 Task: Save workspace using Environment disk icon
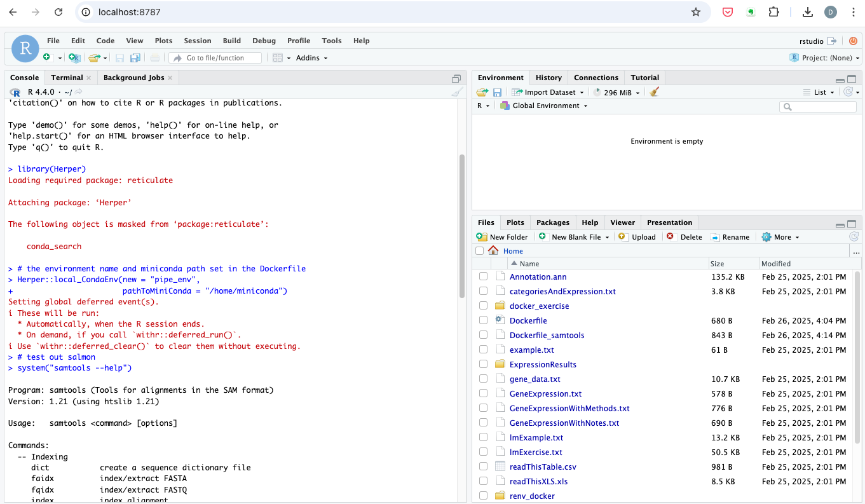coord(498,92)
